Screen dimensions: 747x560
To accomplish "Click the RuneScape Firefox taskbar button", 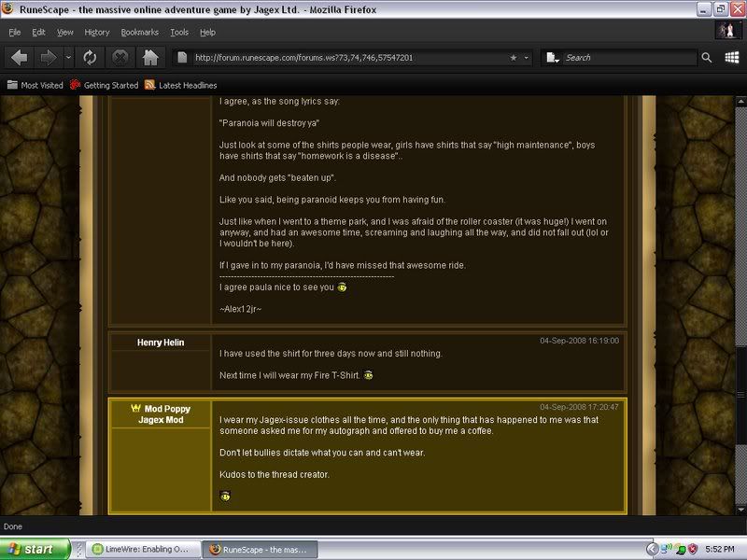I will (x=261, y=549).
